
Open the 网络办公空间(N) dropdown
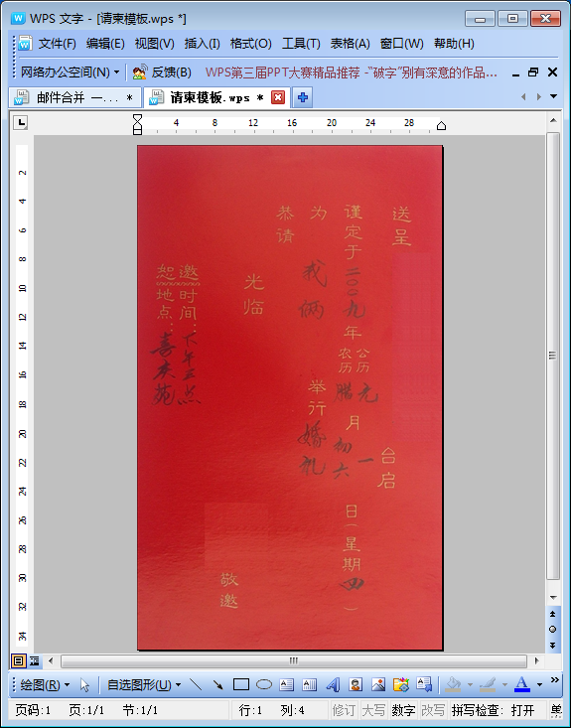click(70, 72)
